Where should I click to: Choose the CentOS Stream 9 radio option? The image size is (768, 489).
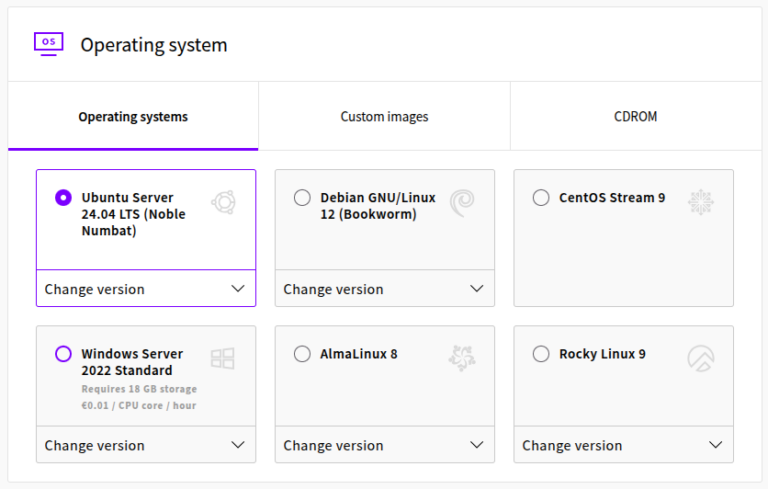[x=541, y=198]
